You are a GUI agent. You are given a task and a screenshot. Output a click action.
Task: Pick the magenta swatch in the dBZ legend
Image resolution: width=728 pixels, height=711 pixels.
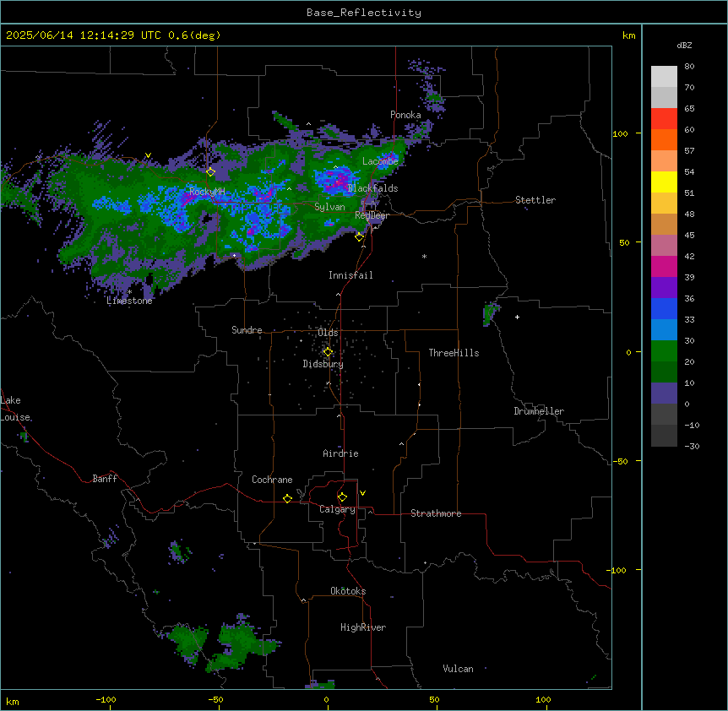pos(664,266)
